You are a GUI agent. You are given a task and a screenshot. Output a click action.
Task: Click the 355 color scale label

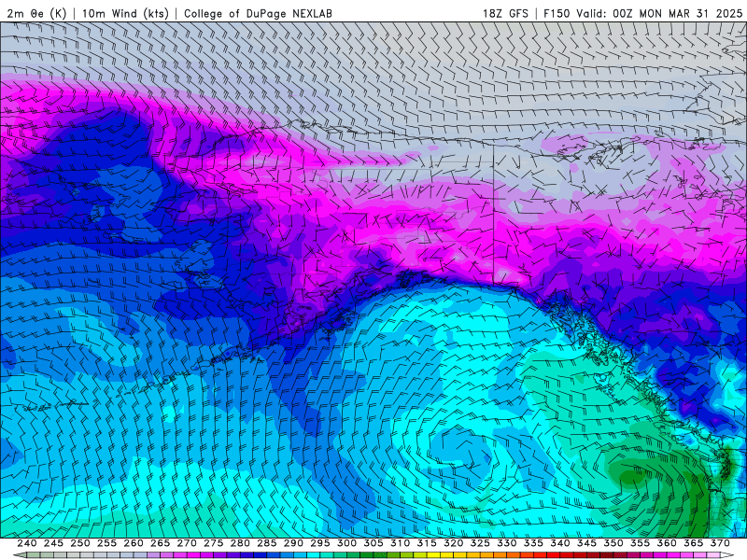pyautogui.click(x=641, y=543)
